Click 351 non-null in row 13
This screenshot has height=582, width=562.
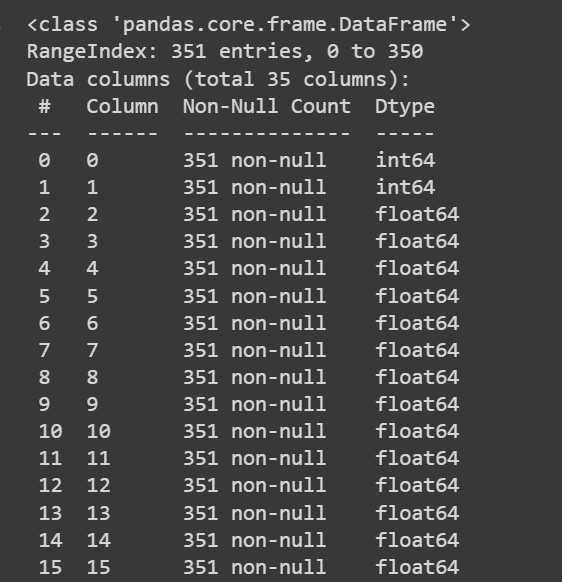pos(255,513)
